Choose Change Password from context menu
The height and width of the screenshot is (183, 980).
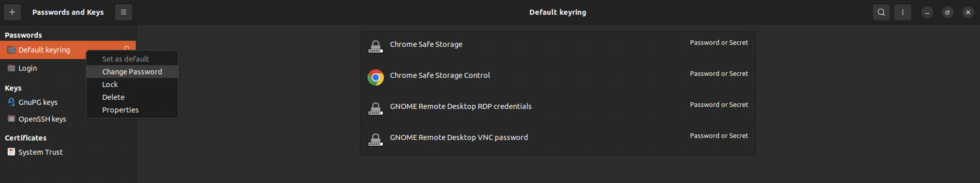[x=132, y=72]
